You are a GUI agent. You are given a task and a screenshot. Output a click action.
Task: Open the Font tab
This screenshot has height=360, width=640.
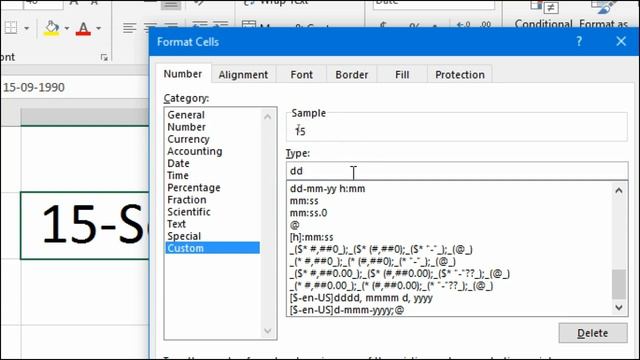point(302,75)
